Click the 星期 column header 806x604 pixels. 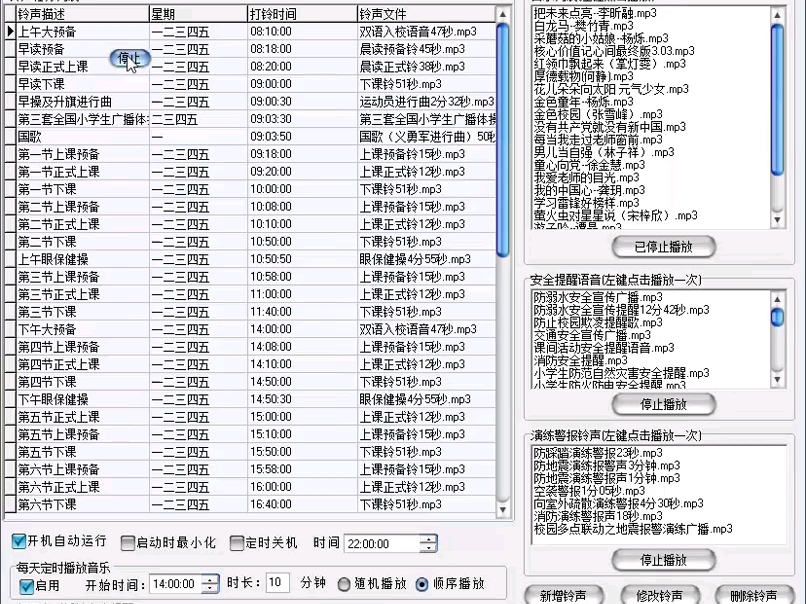198,14
